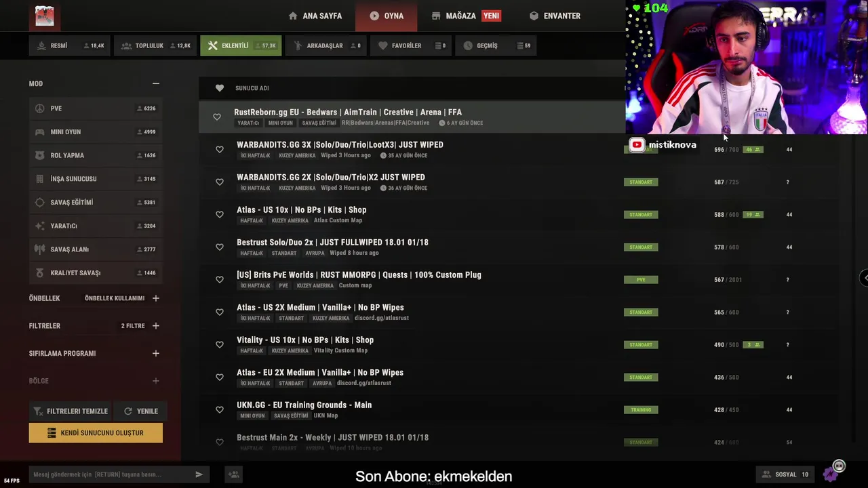This screenshot has width=868, height=488.
Task: Favorite Brits PvE Worlds server heart
Action: 220,280
